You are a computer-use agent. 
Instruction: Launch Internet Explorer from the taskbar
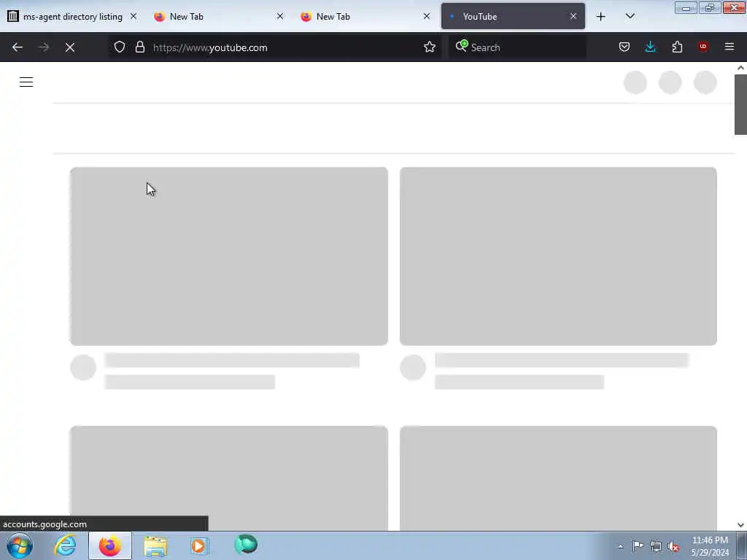(x=65, y=545)
